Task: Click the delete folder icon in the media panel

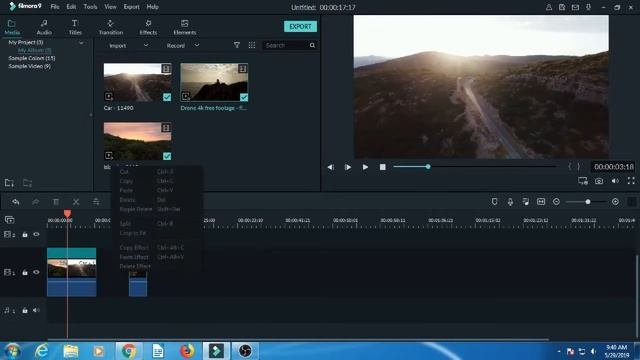Action: coord(27,183)
